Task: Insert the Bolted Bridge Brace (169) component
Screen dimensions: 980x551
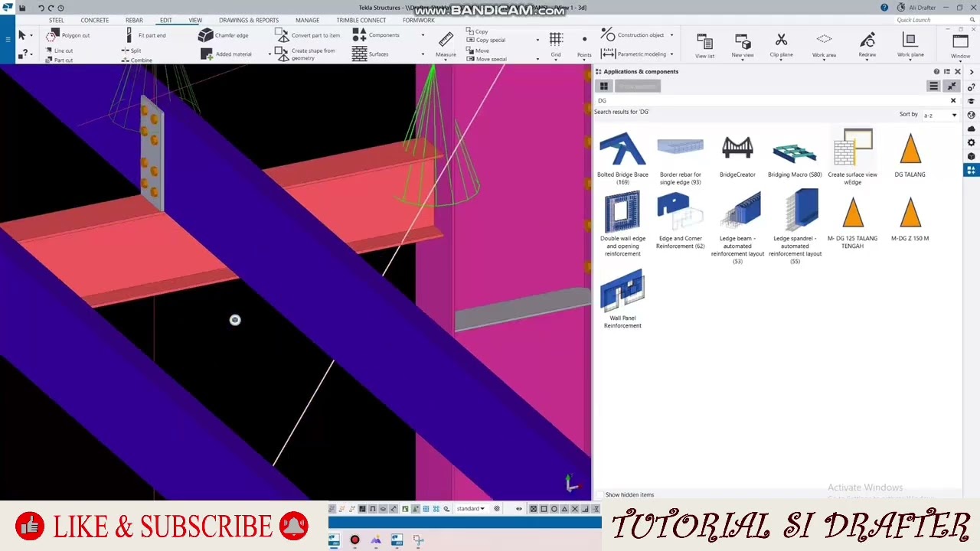Action: click(622, 158)
